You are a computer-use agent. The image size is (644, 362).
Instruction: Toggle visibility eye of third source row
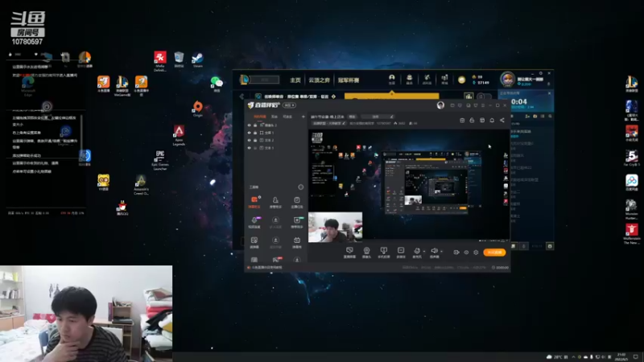click(250, 140)
